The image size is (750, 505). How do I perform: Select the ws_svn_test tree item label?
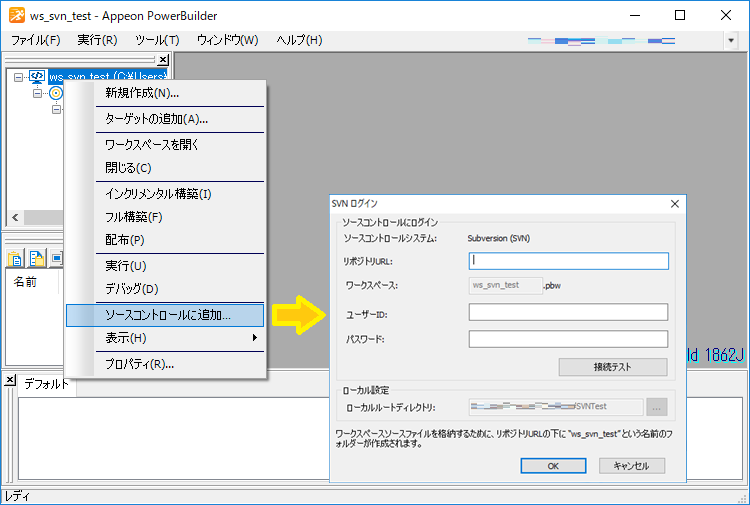coord(108,77)
